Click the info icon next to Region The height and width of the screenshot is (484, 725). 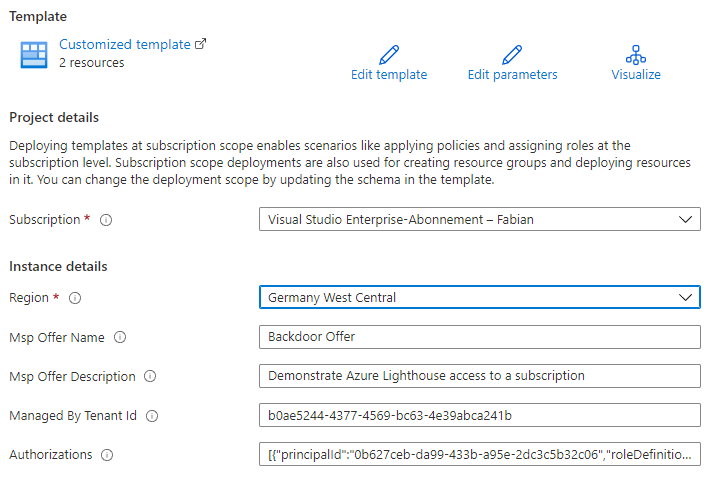pos(75,298)
